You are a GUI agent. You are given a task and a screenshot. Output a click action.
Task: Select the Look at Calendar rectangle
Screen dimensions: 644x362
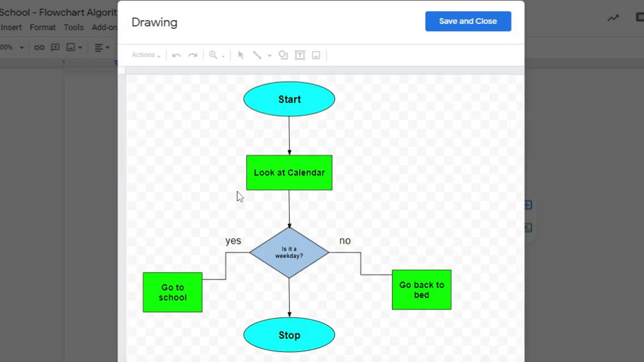pyautogui.click(x=289, y=172)
